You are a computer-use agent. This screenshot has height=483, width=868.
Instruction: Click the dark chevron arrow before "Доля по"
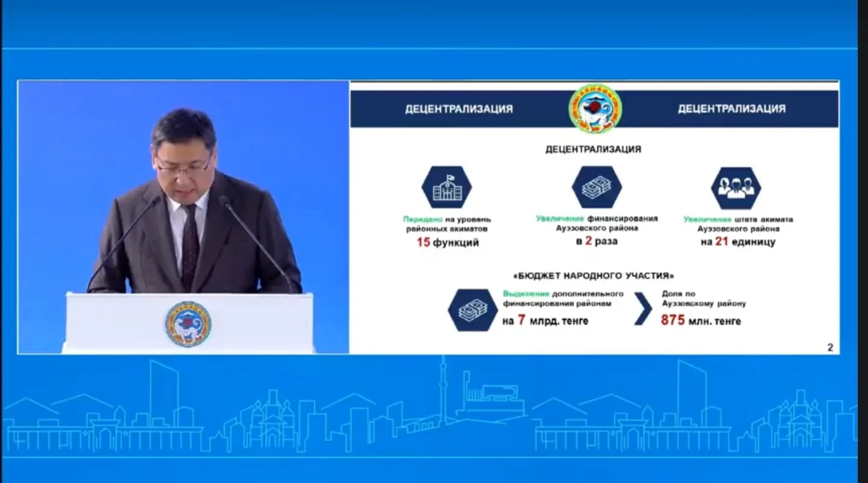tap(644, 310)
